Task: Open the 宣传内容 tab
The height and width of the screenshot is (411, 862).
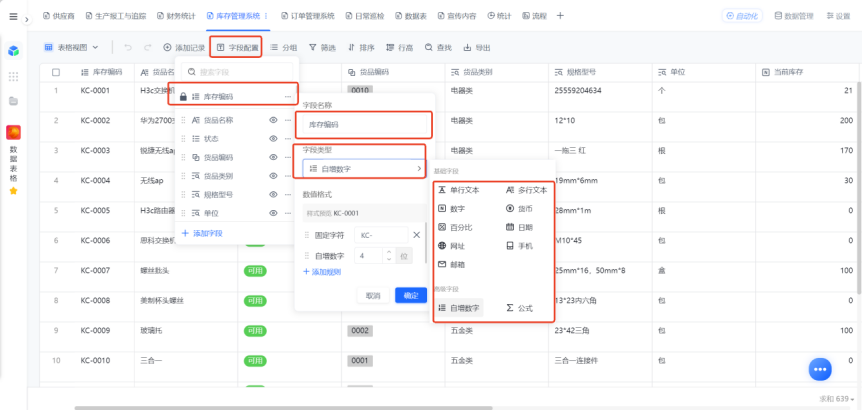Action: pyautogui.click(x=457, y=16)
